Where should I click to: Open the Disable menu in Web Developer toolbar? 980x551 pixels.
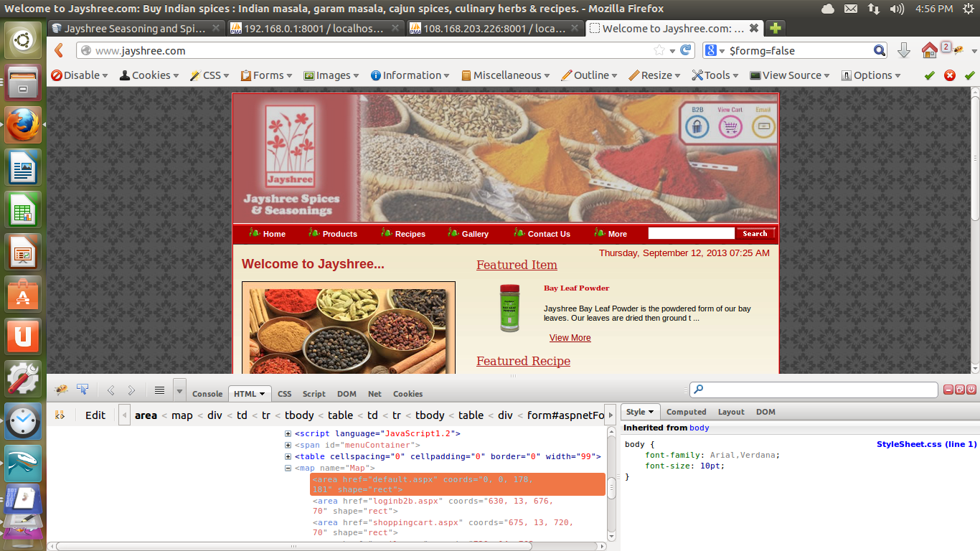tap(79, 75)
